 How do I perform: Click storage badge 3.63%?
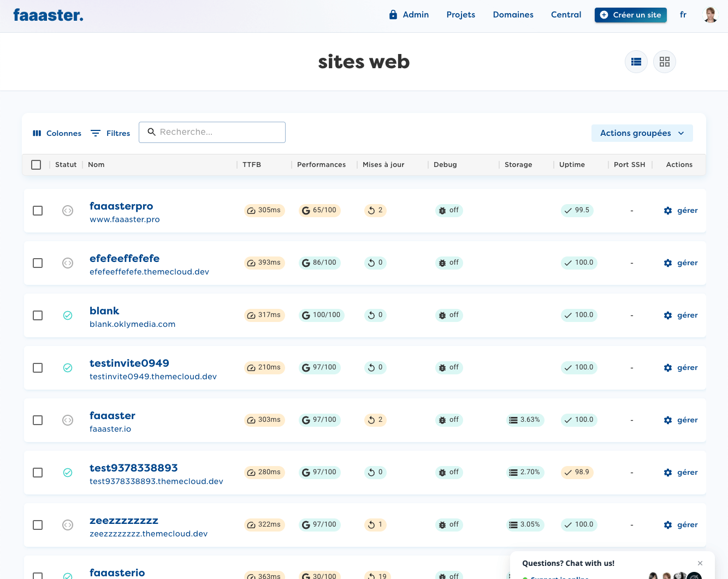coord(525,420)
